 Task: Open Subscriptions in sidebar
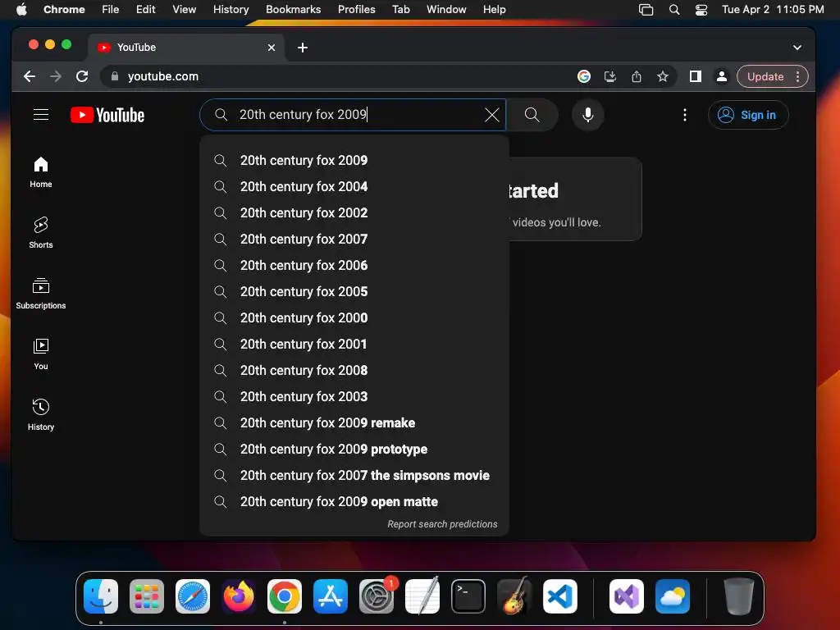[x=41, y=294]
